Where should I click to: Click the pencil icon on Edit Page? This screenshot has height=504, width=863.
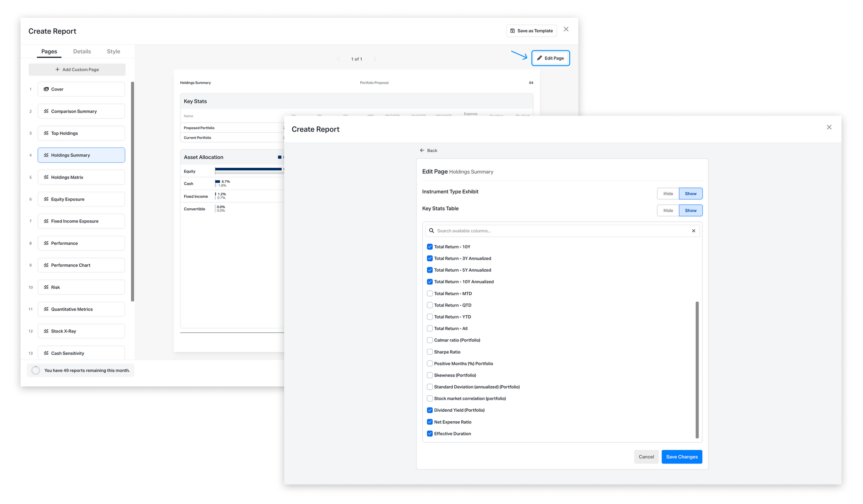coord(539,58)
